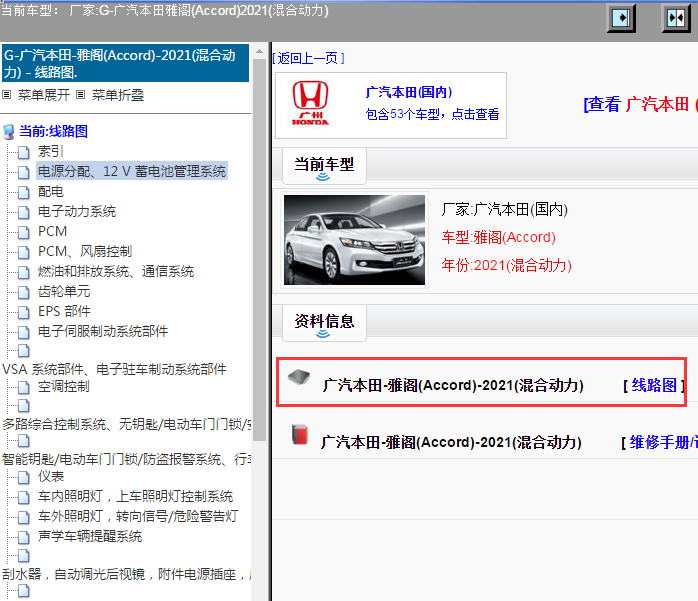The width and height of the screenshot is (698, 601).
Task: Open 车内照明灯,上车照明灯控制系统
Action: [135, 496]
